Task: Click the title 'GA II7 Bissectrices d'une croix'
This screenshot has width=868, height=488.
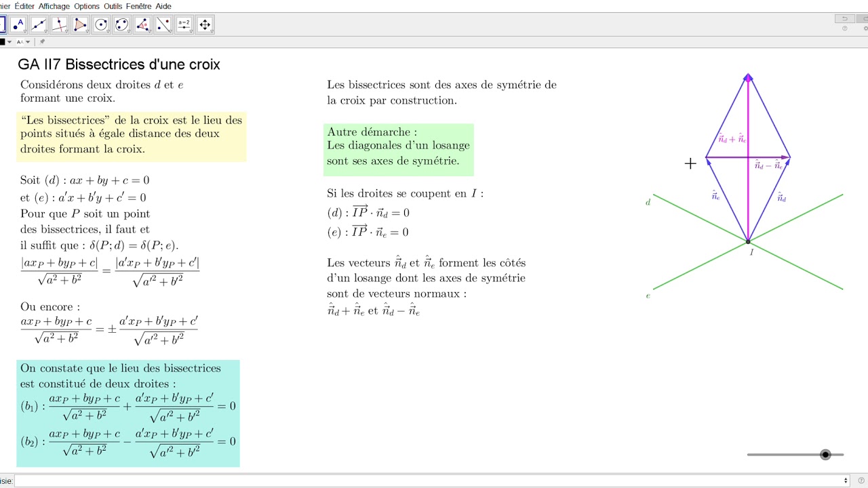Action: (119, 64)
